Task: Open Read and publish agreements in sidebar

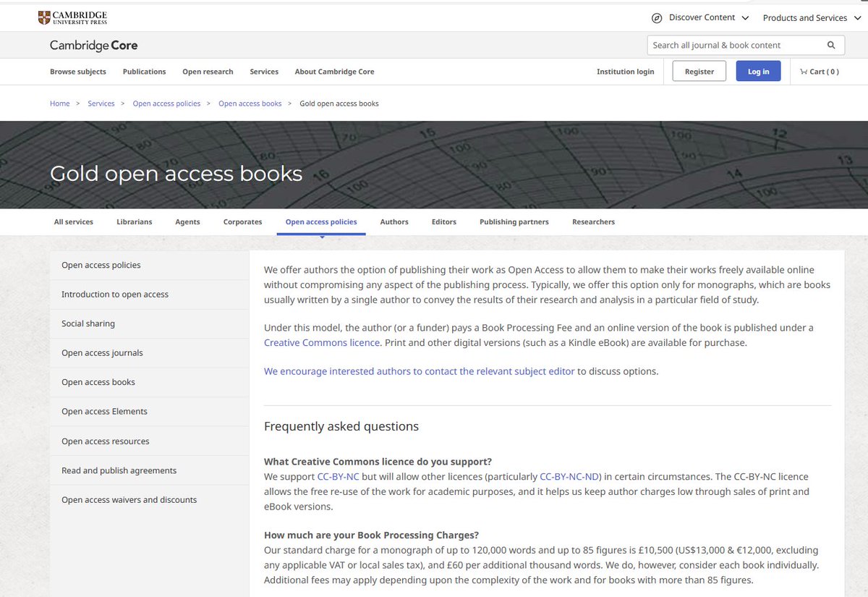Action: [x=149, y=470]
